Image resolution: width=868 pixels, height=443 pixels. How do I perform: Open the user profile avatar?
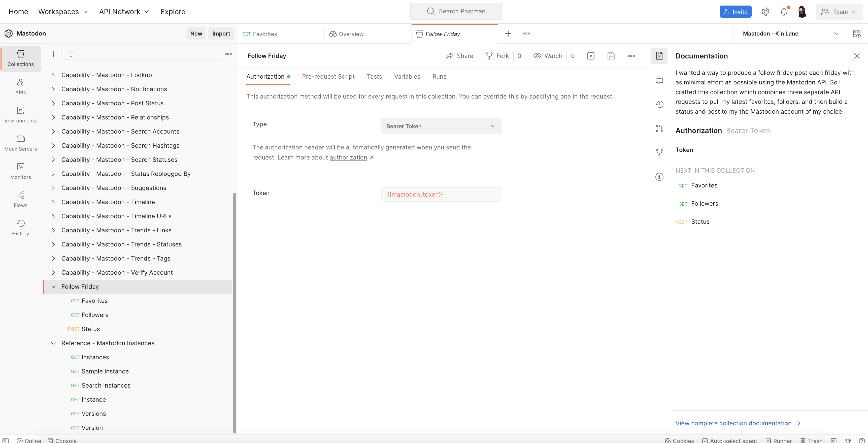coord(802,11)
